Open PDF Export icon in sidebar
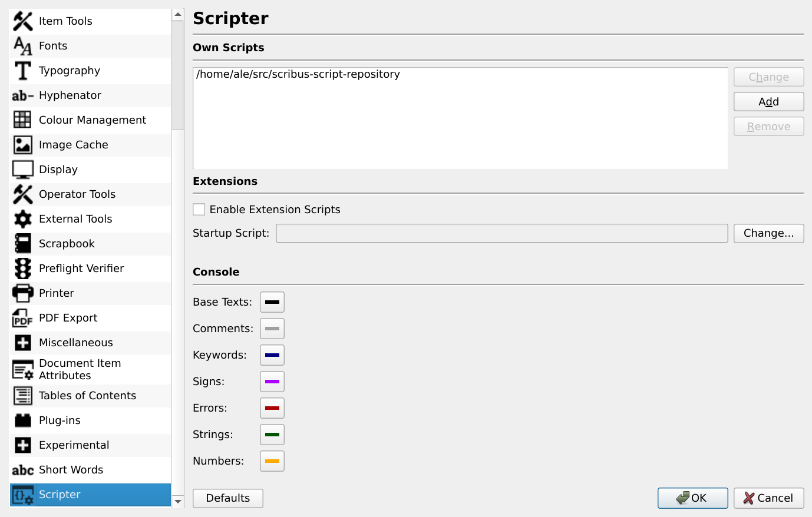812x517 pixels. click(x=22, y=318)
